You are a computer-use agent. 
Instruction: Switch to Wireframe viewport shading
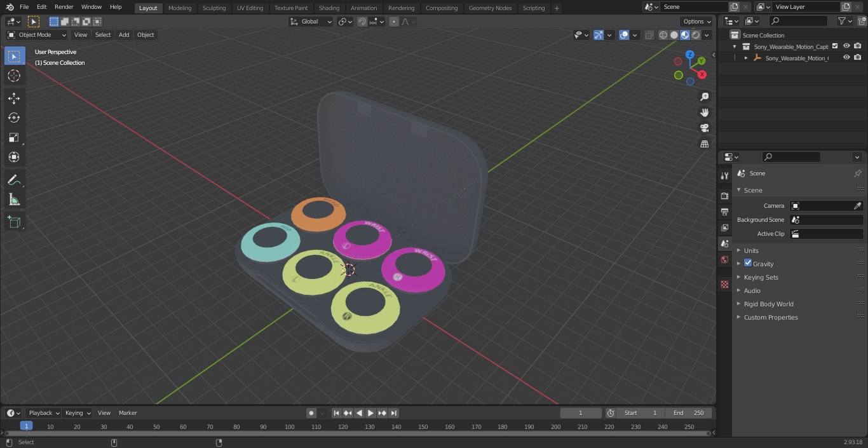pos(663,35)
